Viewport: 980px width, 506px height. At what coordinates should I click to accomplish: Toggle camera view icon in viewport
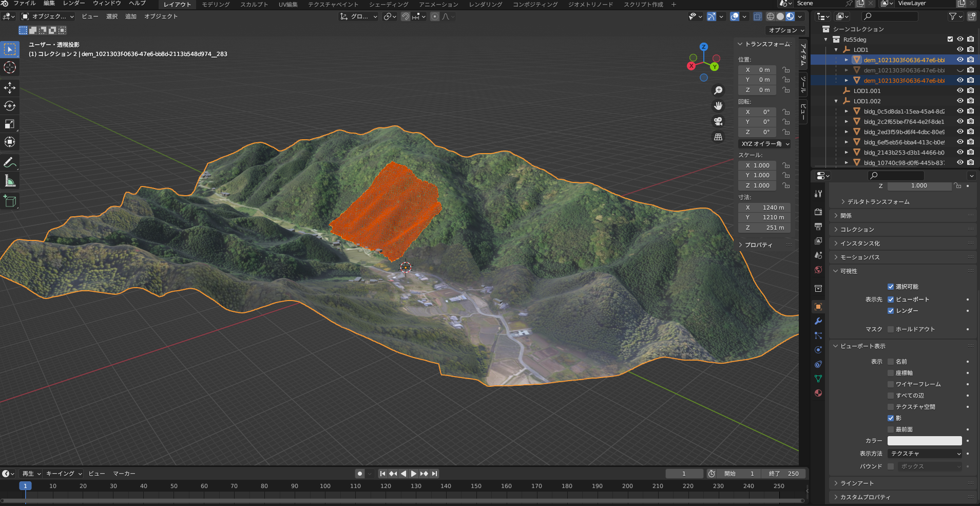[x=718, y=121]
